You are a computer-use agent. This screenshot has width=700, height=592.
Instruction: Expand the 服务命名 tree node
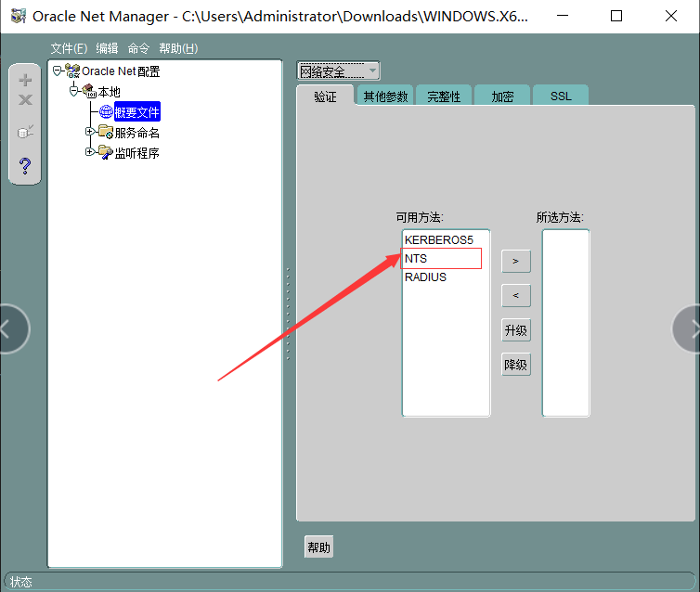click(90, 132)
